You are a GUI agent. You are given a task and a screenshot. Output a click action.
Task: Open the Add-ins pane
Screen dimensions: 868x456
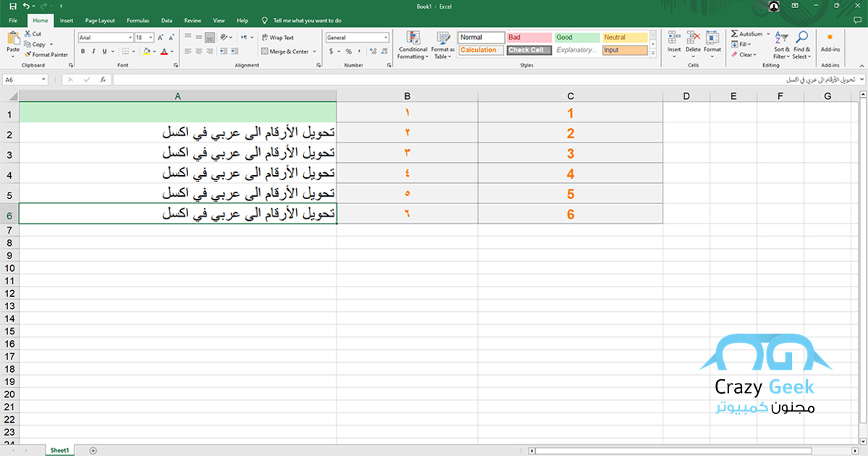(x=830, y=42)
